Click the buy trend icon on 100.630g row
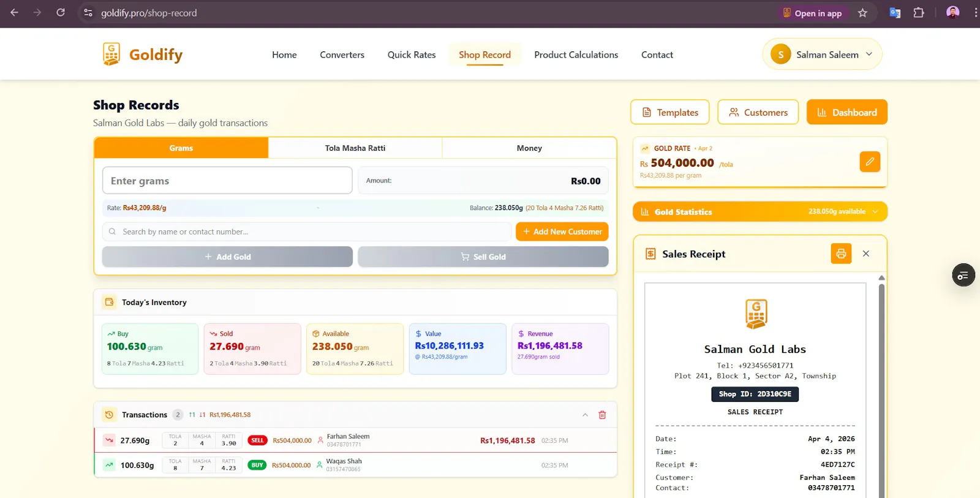 (109, 465)
